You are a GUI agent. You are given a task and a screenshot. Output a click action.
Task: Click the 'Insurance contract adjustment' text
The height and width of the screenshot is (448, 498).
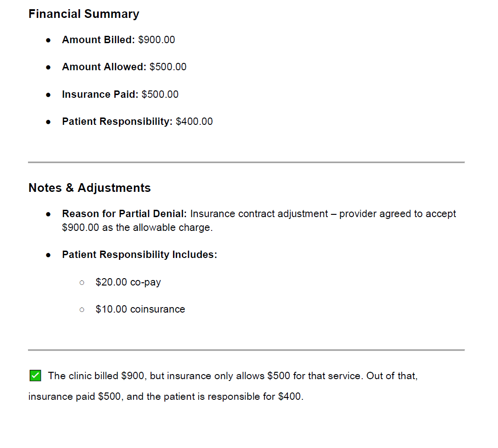point(259,214)
